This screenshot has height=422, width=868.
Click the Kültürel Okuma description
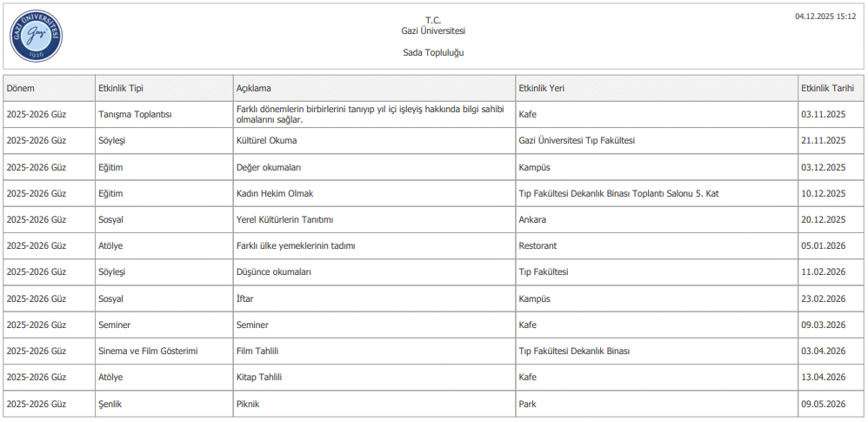tap(266, 141)
